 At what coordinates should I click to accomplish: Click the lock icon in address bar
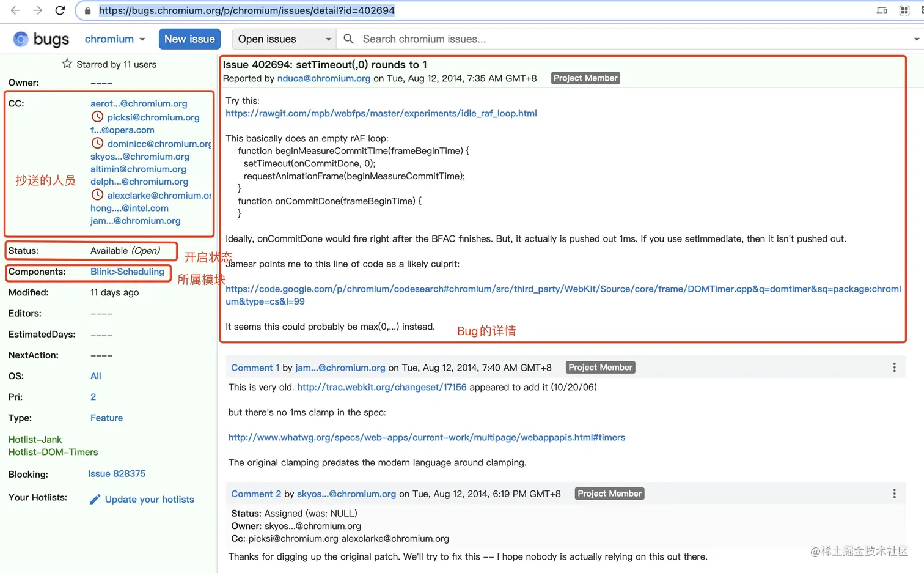point(88,11)
